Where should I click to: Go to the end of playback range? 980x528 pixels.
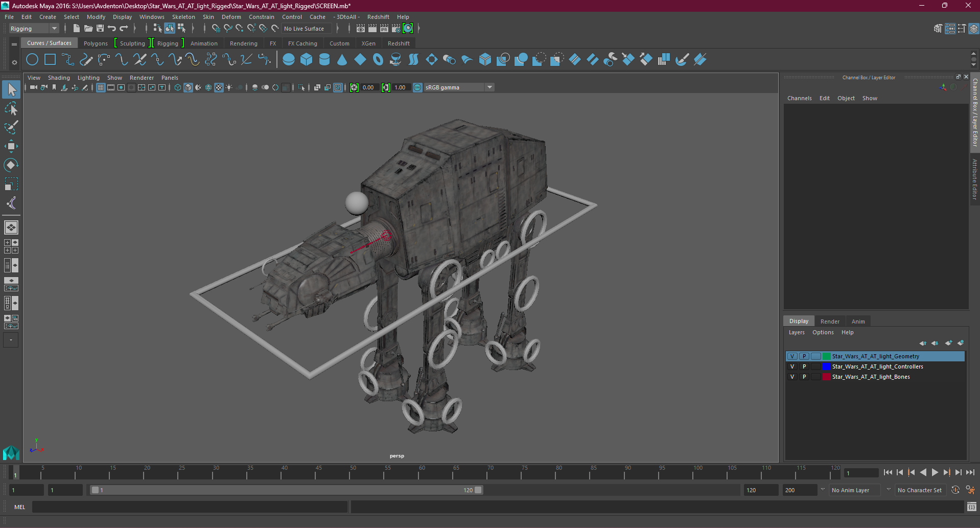(x=970, y=473)
